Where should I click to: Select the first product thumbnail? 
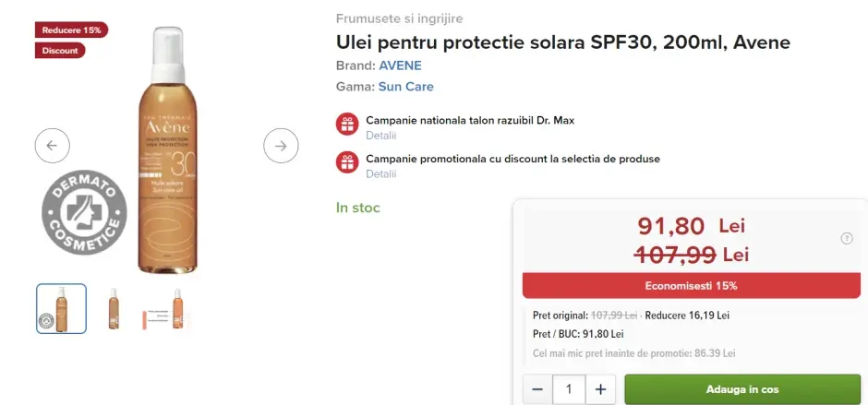[62, 308]
